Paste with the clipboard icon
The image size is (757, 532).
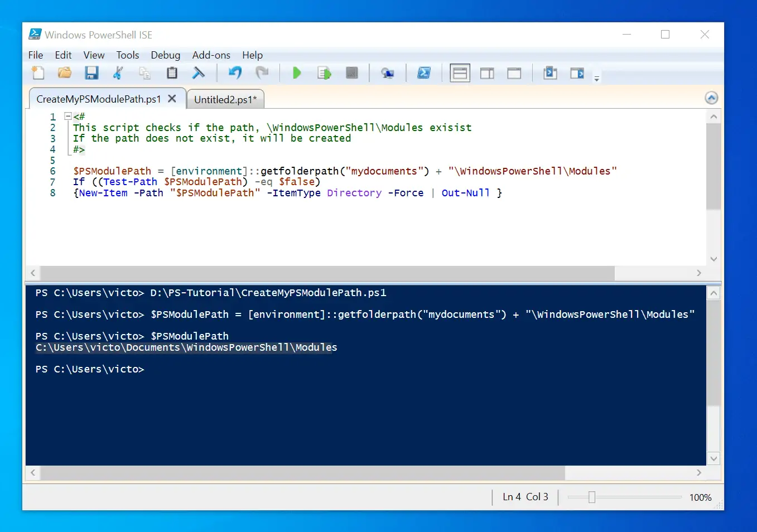[172, 73]
